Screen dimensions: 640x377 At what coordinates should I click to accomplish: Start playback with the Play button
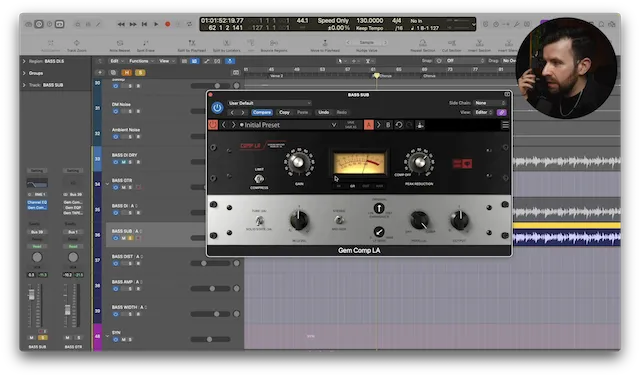(156, 24)
